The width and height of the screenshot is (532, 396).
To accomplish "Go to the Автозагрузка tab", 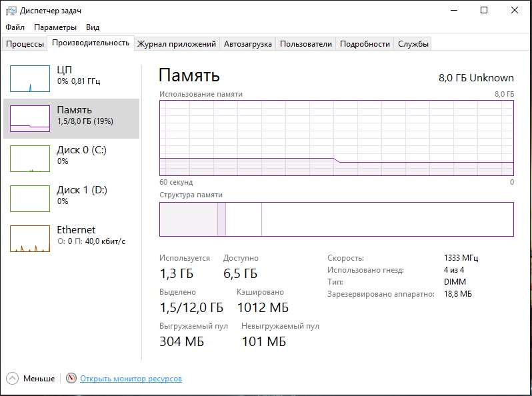I will pyautogui.click(x=247, y=44).
